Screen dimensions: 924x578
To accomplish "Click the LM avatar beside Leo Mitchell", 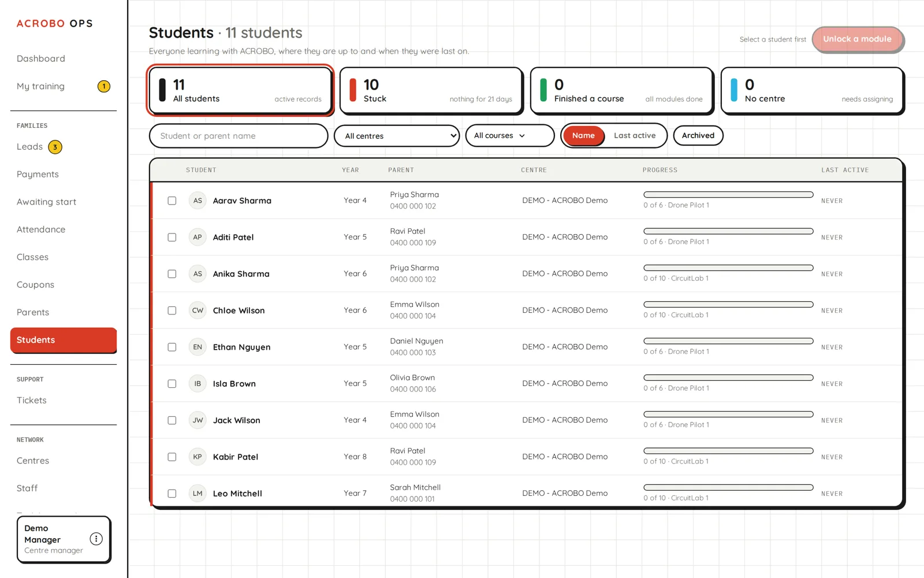I will (x=198, y=494).
